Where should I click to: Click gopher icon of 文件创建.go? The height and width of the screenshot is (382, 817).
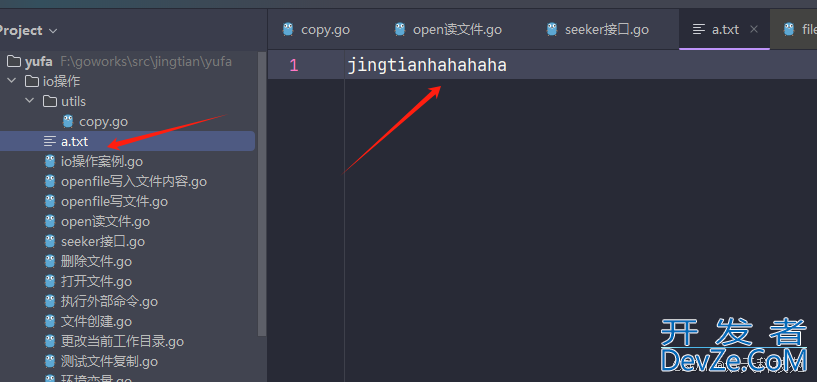(50, 321)
